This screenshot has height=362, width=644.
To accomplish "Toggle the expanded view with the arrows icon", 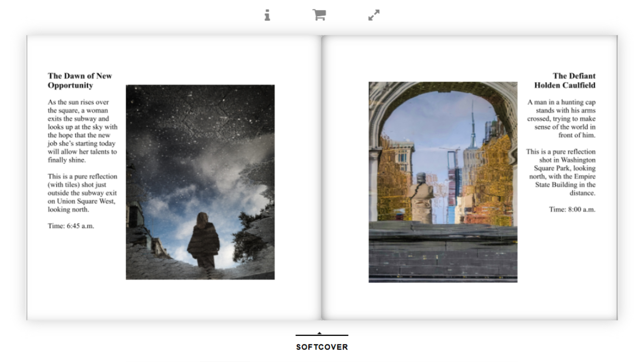I will (x=373, y=16).
